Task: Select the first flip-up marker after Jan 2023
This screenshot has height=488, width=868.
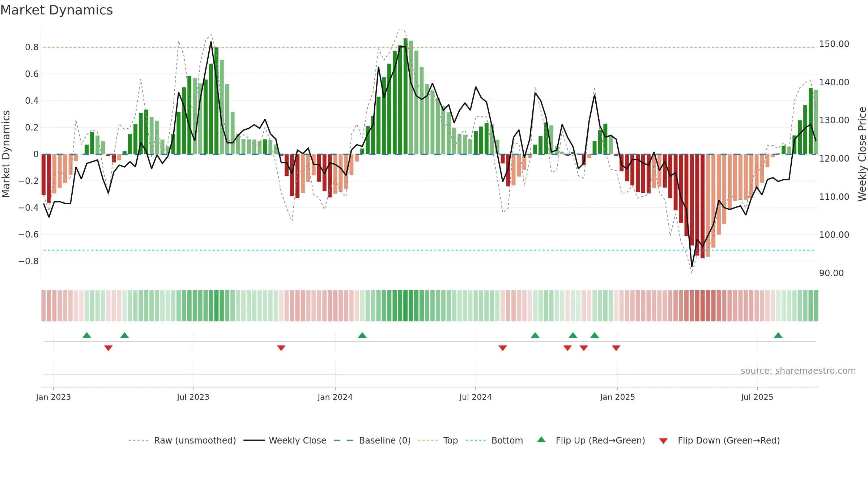Action: 87,335
